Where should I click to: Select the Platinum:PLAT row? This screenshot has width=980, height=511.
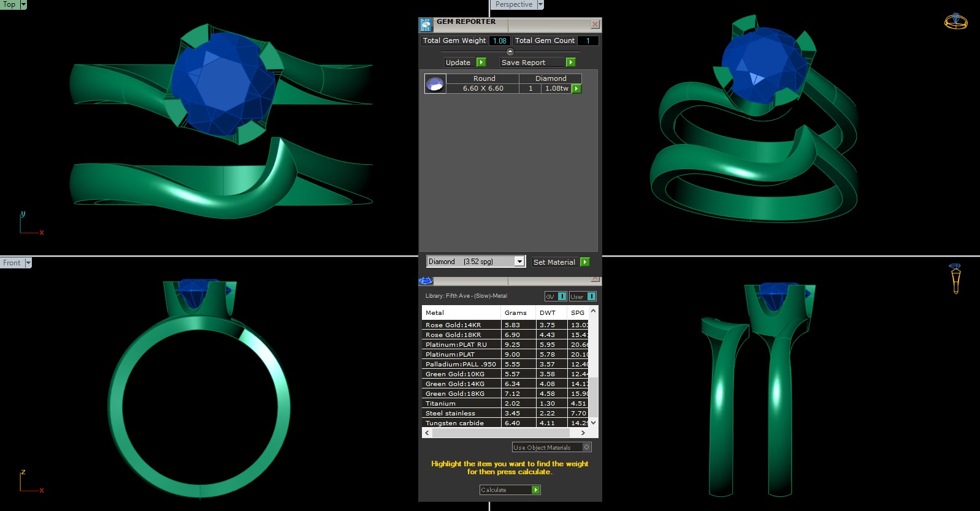coord(505,354)
